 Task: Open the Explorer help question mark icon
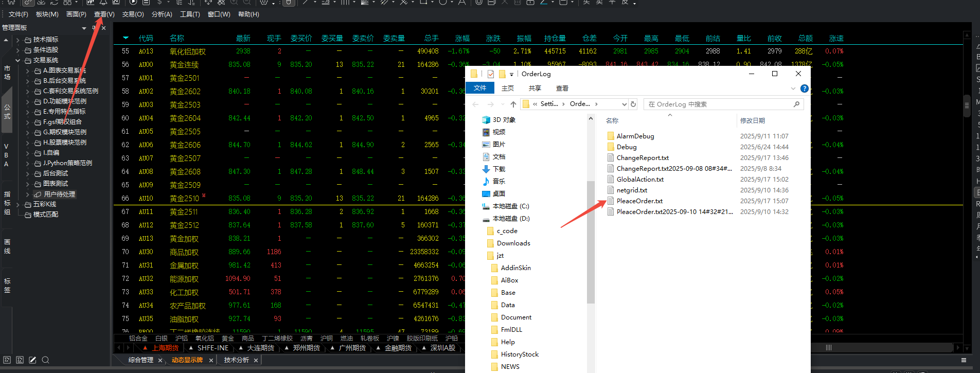coord(805,88)
